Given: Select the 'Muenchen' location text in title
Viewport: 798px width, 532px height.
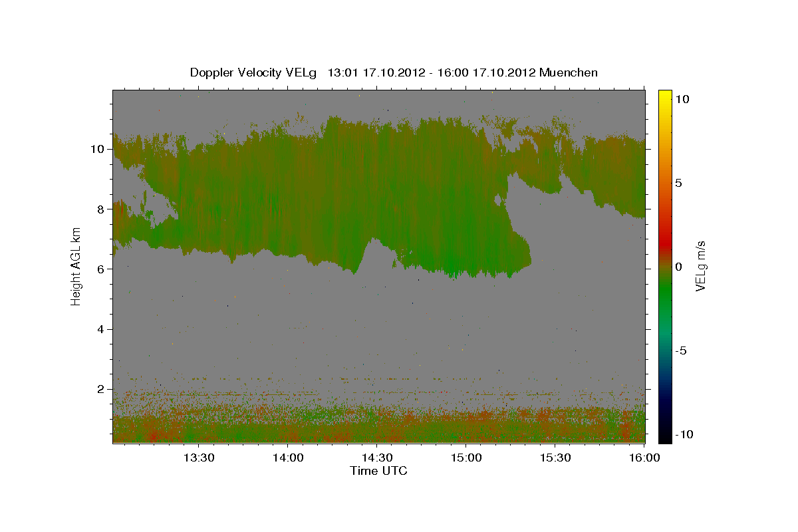Looking at the screenshot, I should [569, 72].
